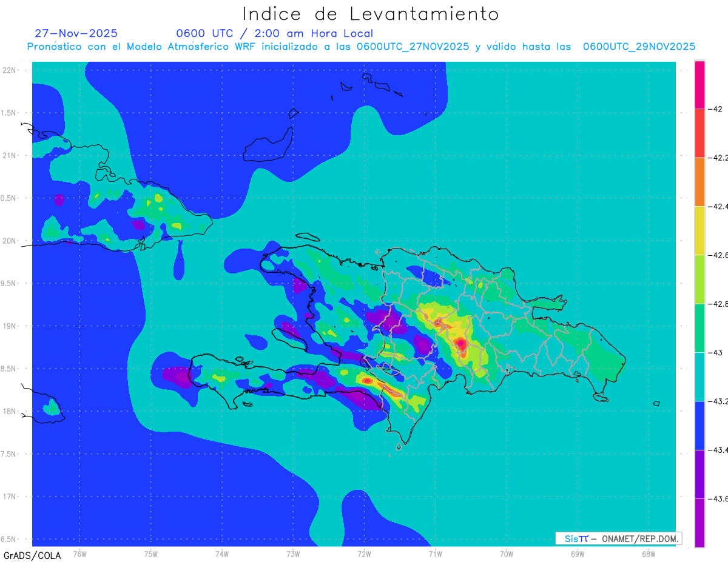
Task: Click the "-43.2" legend value
Action: pyautogui.click(x=719, y=401)
